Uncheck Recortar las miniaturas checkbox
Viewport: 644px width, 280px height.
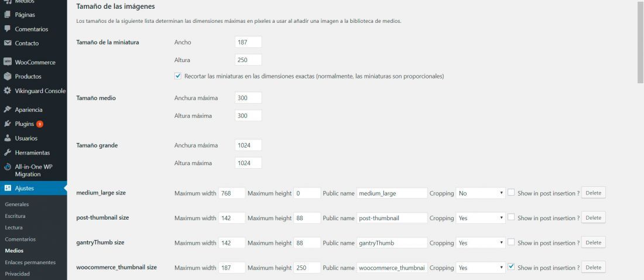pyautogui.click(x=178, y=76)
